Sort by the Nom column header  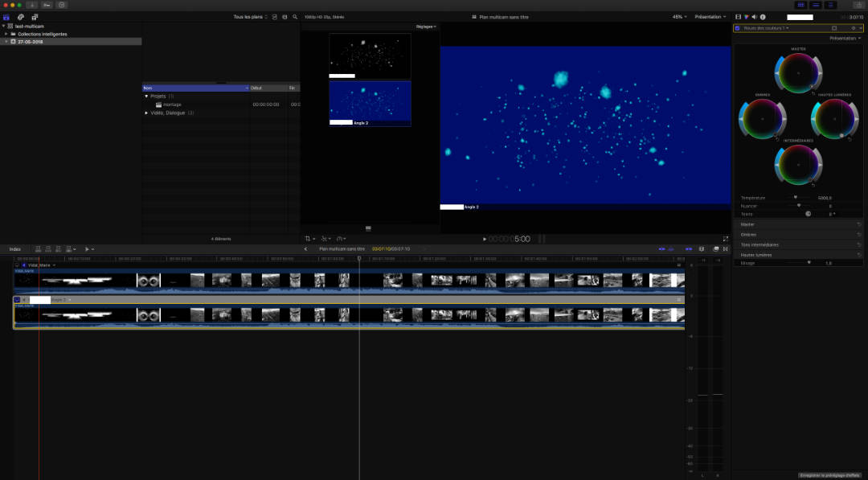(x=195, y=88)
